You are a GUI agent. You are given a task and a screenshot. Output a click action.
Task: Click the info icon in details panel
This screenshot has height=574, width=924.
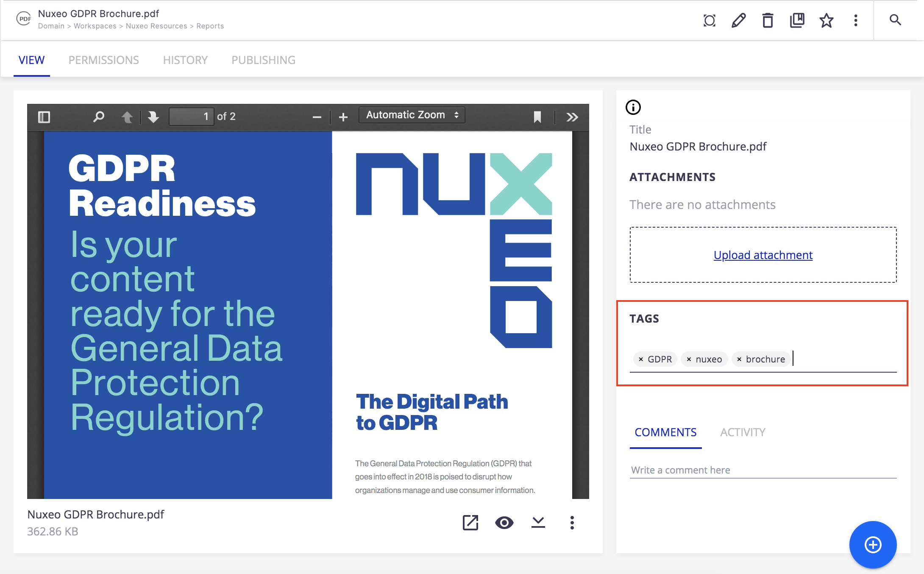click(633, 107)
